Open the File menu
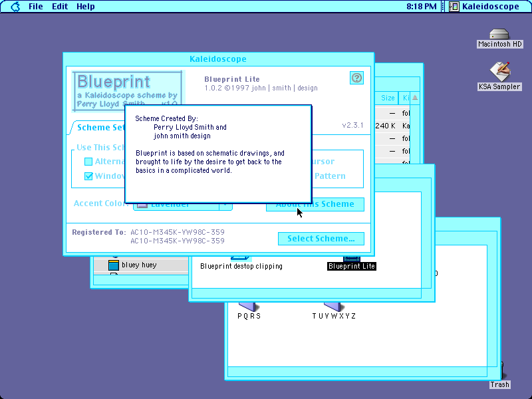Viewport: 532px width, 399px height. pos(36,7)
